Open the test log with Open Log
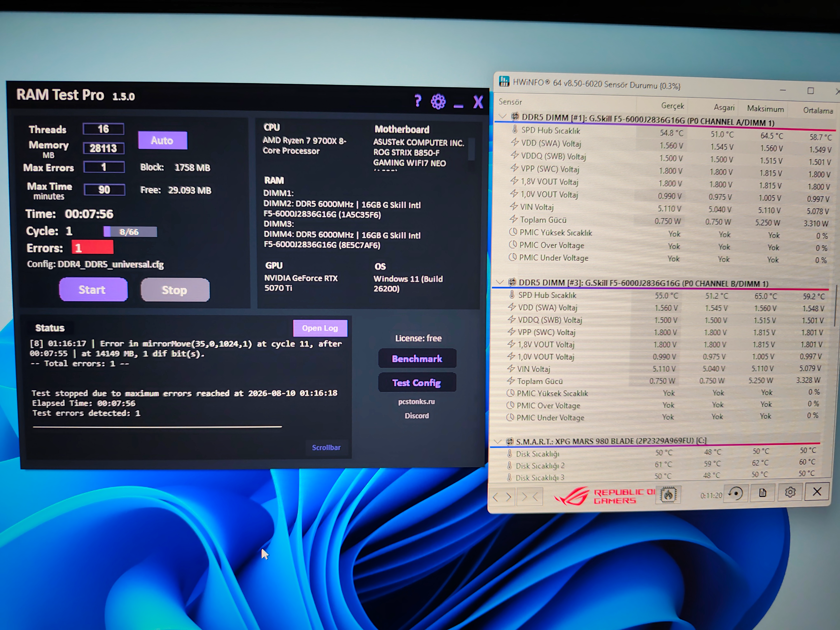 [x=320, y=328]
